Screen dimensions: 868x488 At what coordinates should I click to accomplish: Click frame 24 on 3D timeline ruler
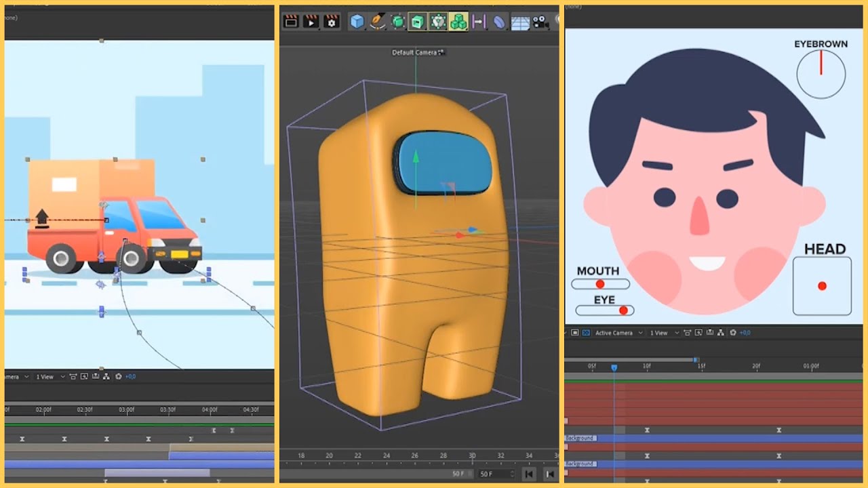387,455
